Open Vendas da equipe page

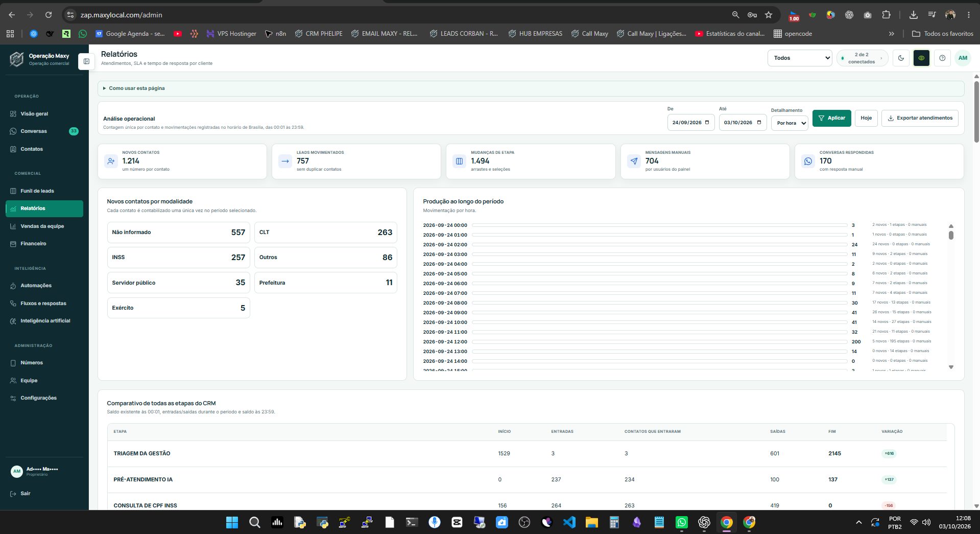44,226
